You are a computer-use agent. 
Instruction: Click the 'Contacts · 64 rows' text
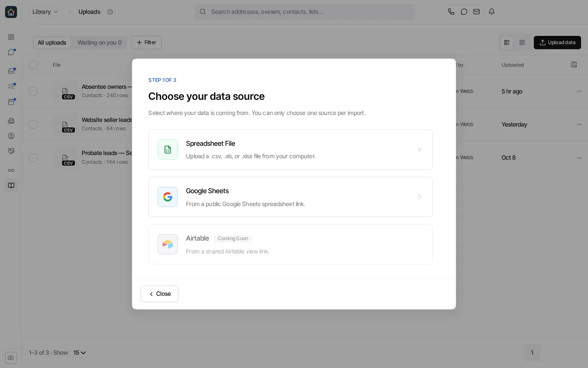(104, 129)
